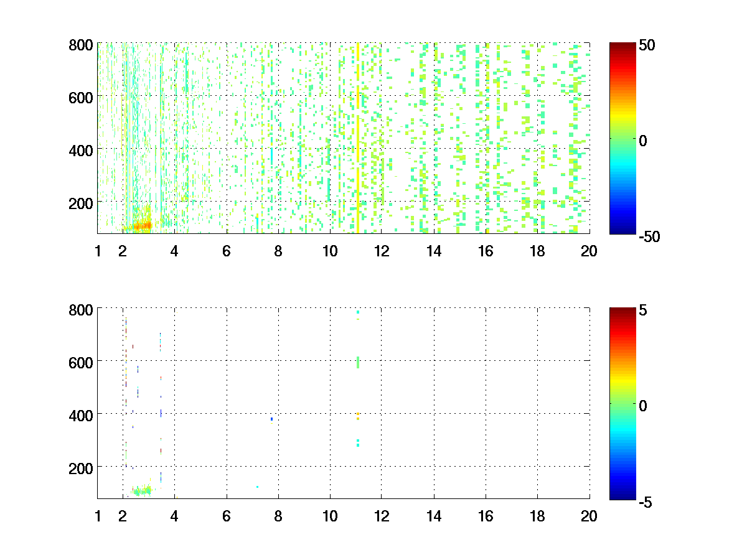This screenshot has width=747, height=560.
Task: Click x-axis tick '1' under the bottom plot
Action: 98,516
